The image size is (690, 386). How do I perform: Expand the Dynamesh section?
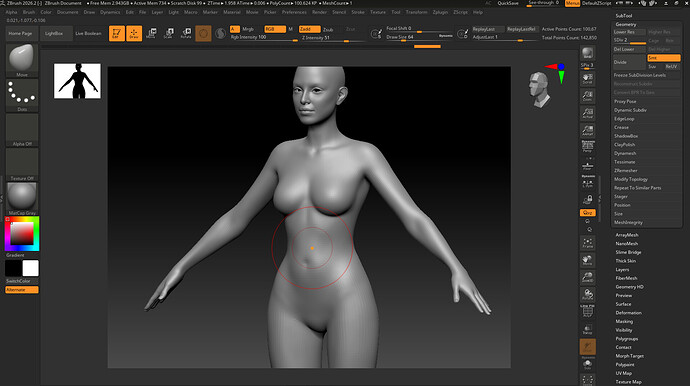[625, 153]
